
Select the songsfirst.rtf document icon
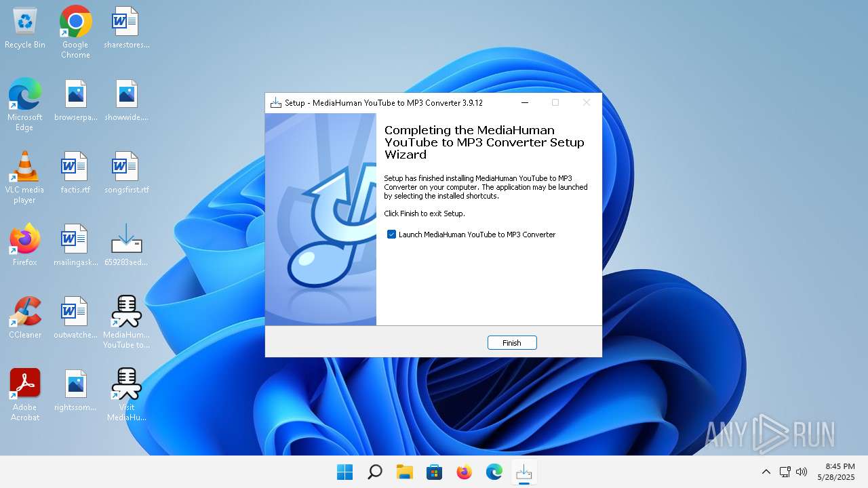pyautogui.click(x=126, y=174)
